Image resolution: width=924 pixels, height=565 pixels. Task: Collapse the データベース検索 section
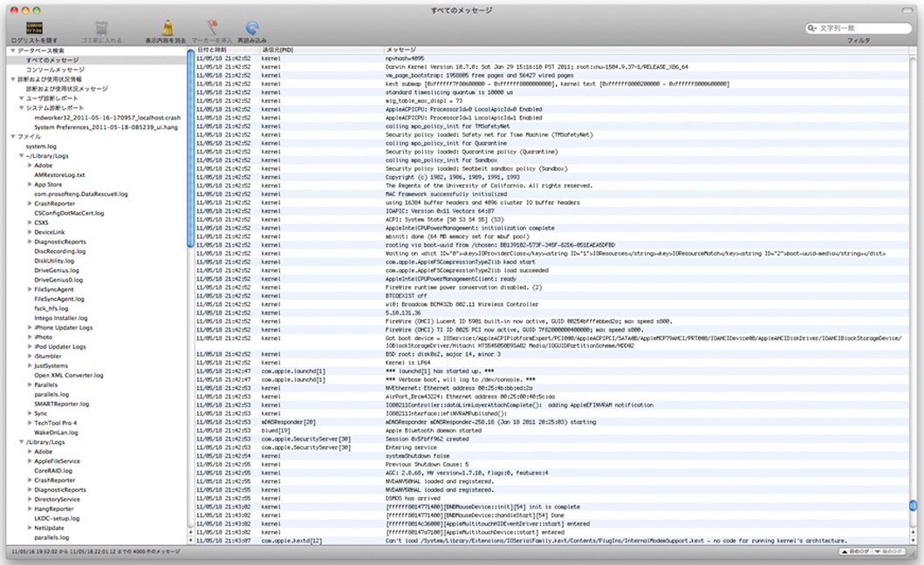(12, 51)
